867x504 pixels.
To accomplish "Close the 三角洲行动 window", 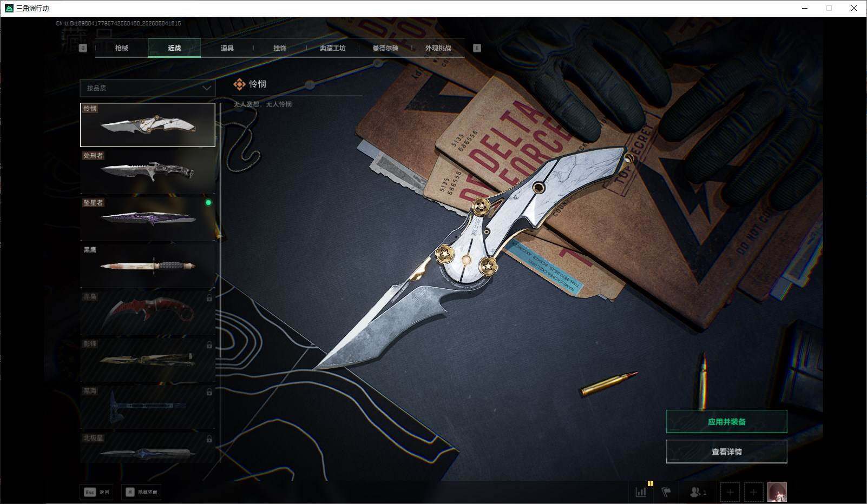I will pos(854,8).
